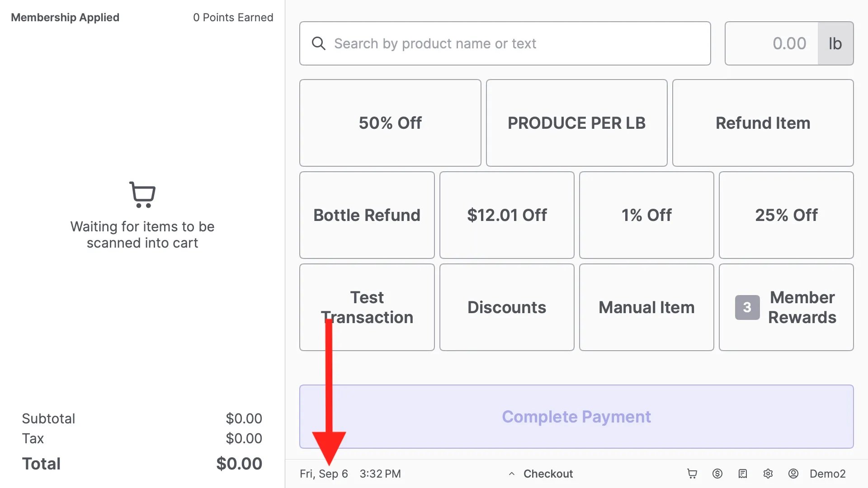Viewport: 868px width, 488px height.
Task: Click Complete Payment button
Action: point(576,417)
